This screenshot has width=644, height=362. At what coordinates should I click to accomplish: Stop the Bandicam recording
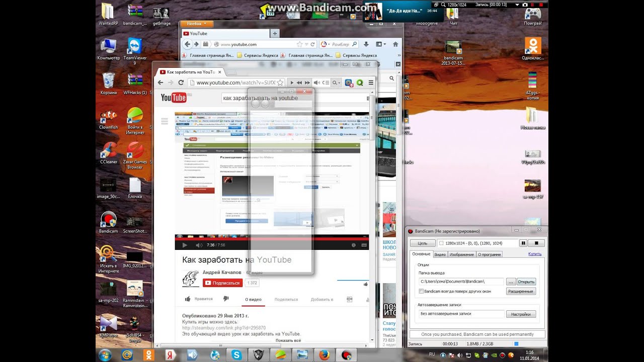[536, 243]
